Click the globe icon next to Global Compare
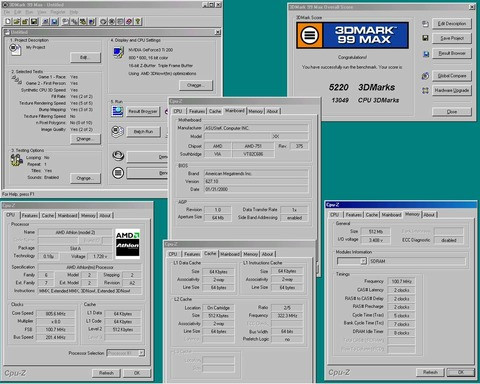This screenshot has height=384, width=480. (425, 76)
